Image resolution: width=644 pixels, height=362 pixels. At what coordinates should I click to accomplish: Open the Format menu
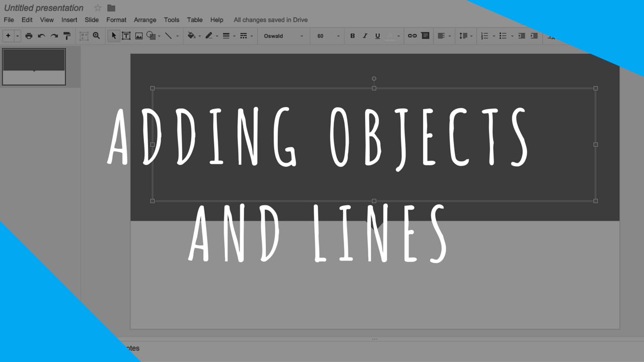[116, 20]
